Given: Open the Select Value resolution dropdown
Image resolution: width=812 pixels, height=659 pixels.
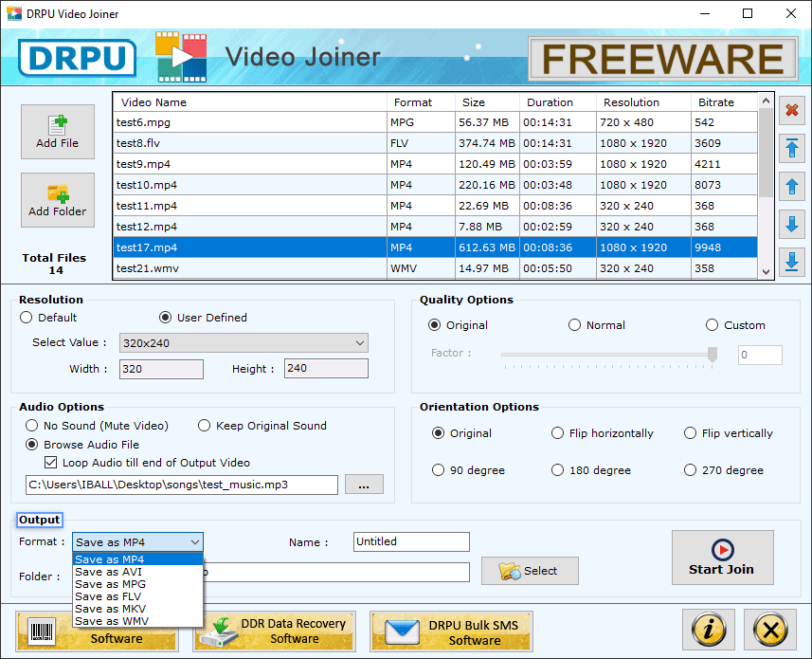Looking at the screenshot, I should (x=244, y=343).
